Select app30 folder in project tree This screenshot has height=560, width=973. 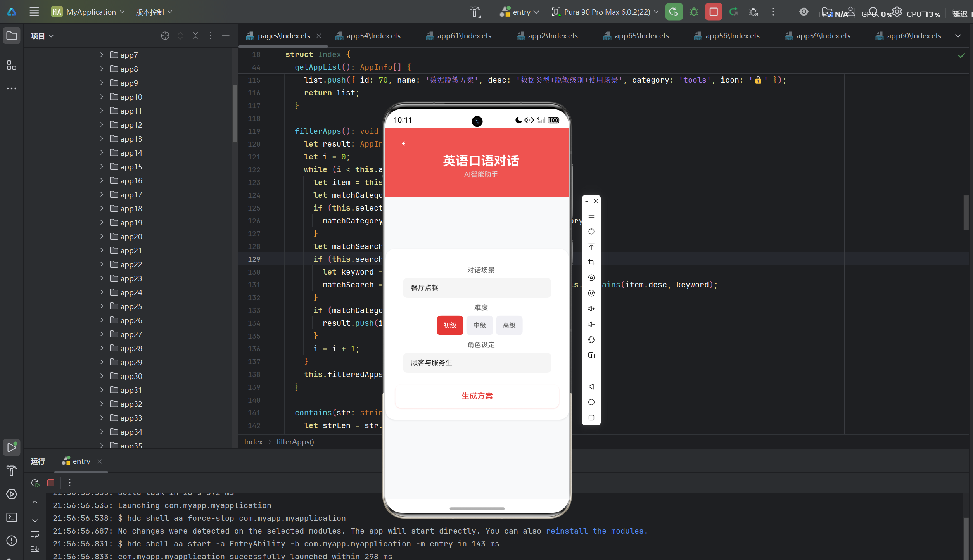131,376
